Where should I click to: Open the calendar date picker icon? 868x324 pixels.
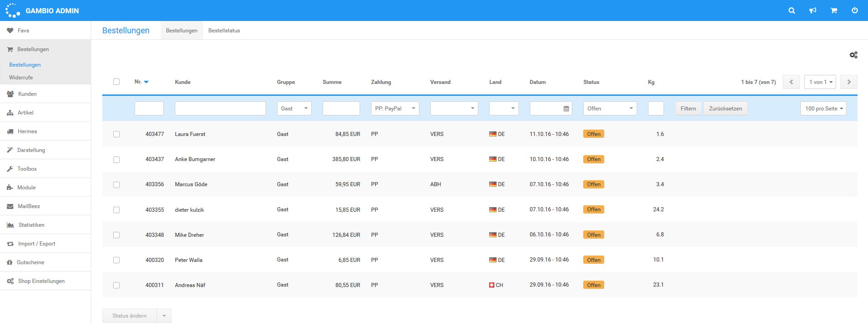point(566,109)
